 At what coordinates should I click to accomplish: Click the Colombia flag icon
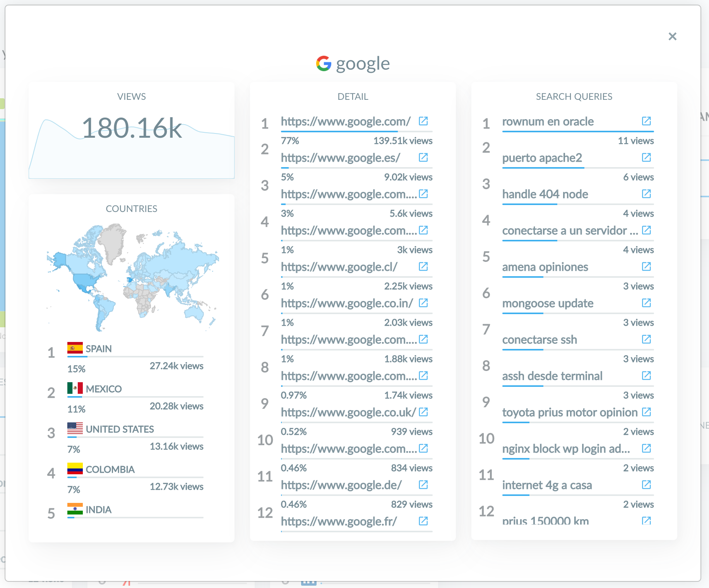click(x=75, y=468)
